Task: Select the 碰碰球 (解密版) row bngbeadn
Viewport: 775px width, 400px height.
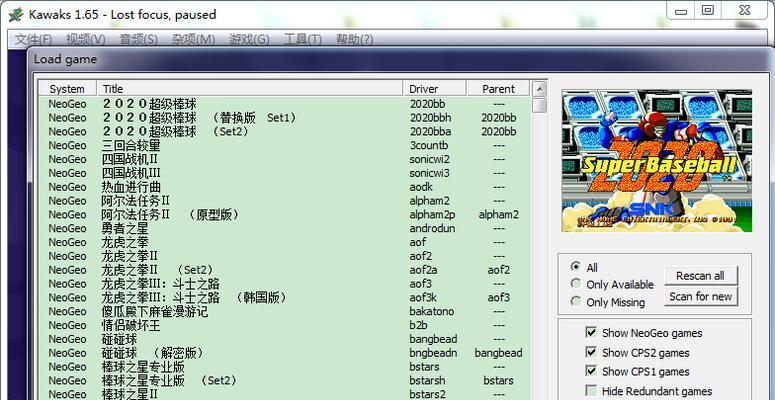Action: (x=284, y=353)
